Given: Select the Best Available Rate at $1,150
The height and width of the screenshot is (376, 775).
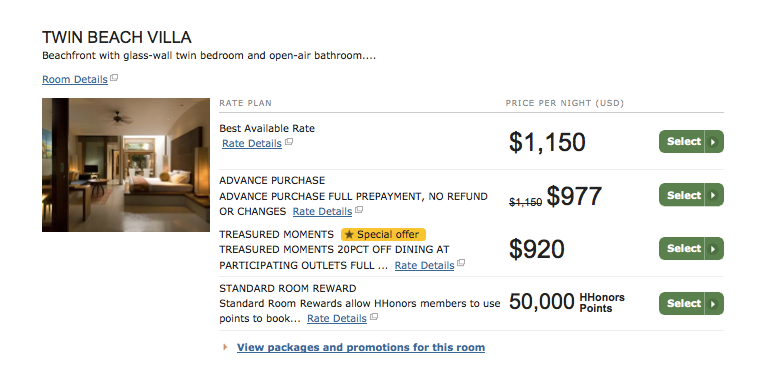Looking at the screenshot, I should [x=691, y=142].
